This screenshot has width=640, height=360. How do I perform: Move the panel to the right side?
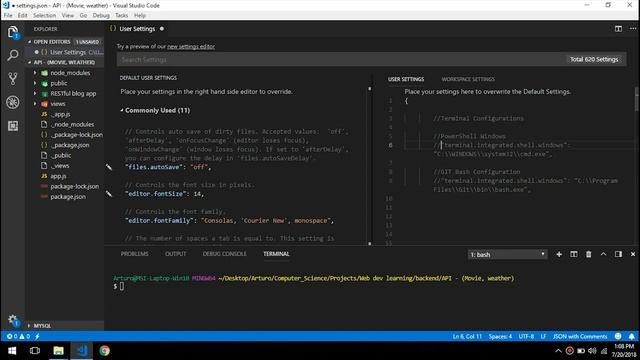[x=618, y=254]
